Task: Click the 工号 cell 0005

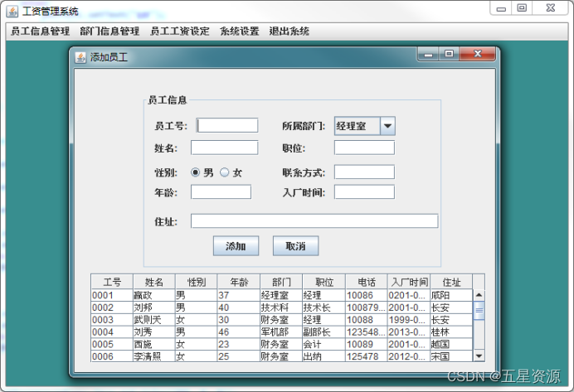Action: [x=112, y=344]
